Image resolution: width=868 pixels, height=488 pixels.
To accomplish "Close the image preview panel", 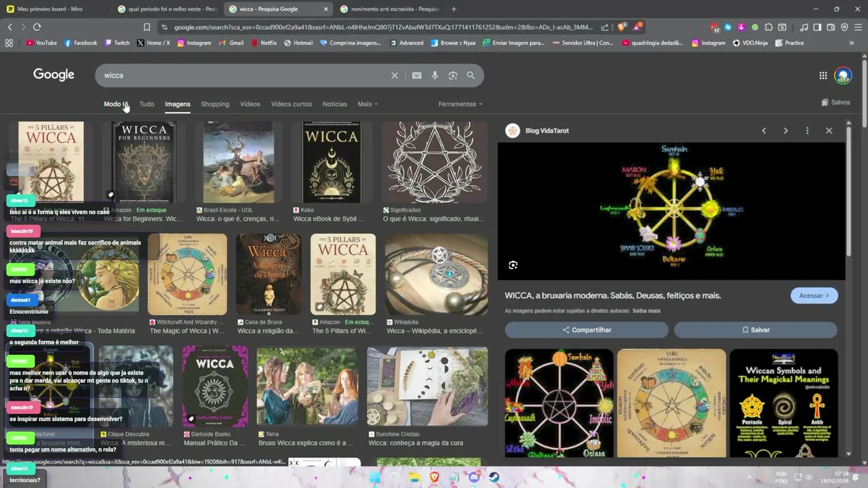I will (829, 130).
